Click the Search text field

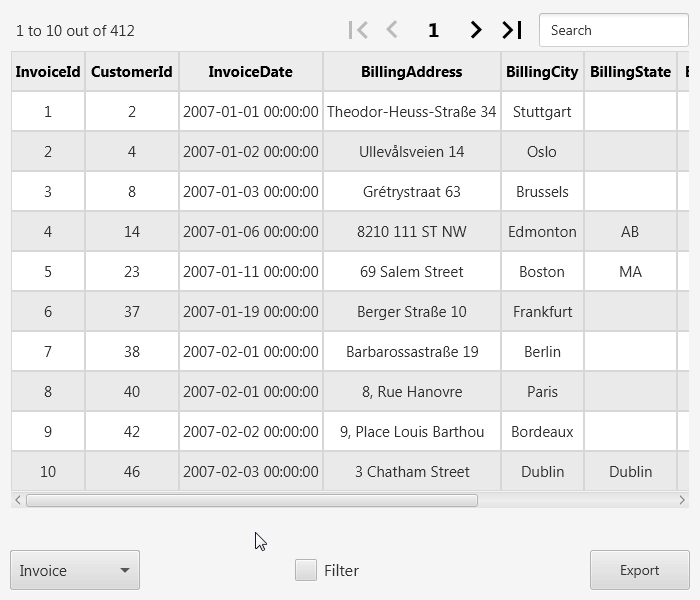612,30
